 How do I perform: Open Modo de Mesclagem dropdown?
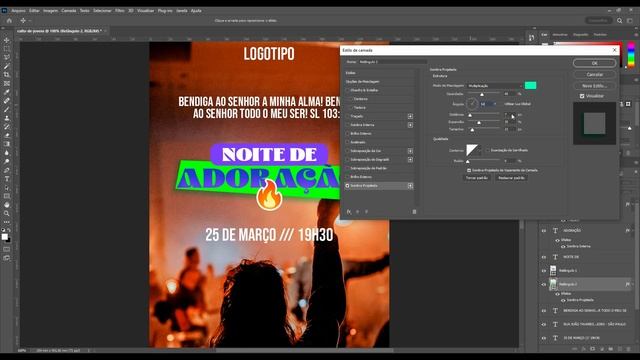pyautogui.click(x=495, y=86)
